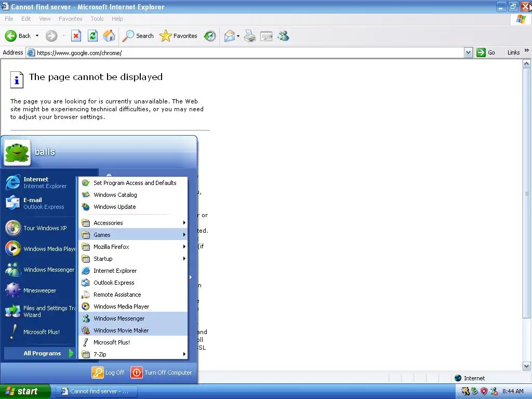Launch Internet Explorer from All Programs list

[134, 271]
